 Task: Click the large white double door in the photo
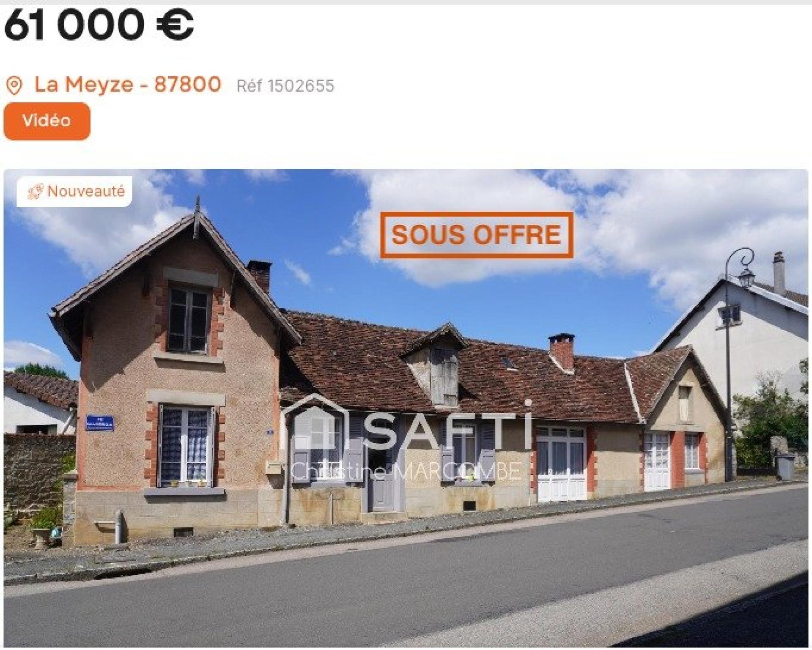(x=561, y=464)
